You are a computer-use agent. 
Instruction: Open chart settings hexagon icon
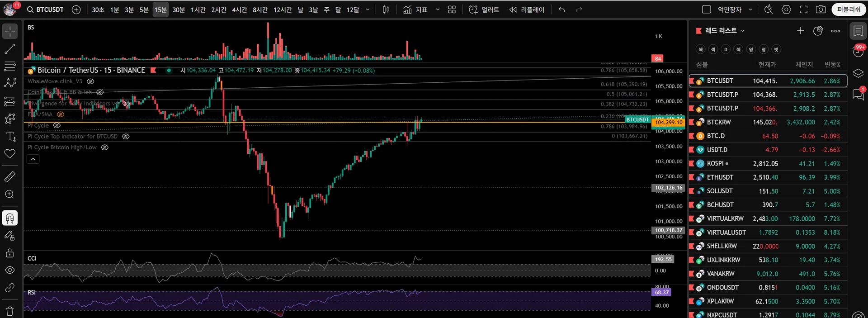point(786,9)
